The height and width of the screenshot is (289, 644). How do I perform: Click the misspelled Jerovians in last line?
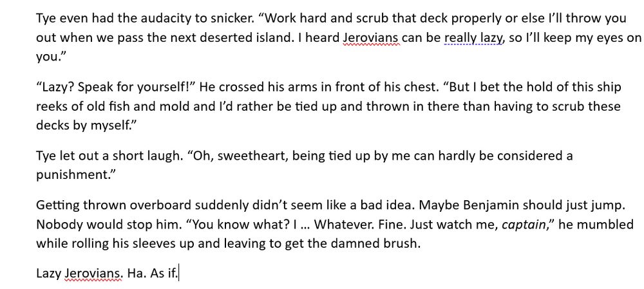(x=93, y=274)
